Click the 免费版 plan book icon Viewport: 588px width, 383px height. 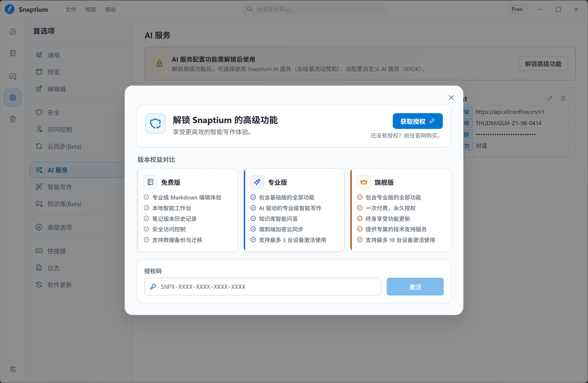coord(150,182)
